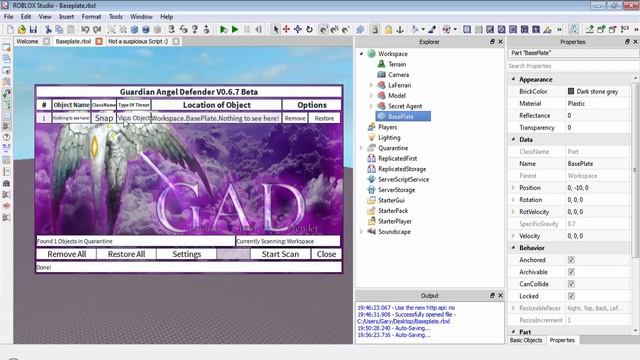Screen dimensions: 640x360
Task: Open the Format menu
Action: point(91,17)
